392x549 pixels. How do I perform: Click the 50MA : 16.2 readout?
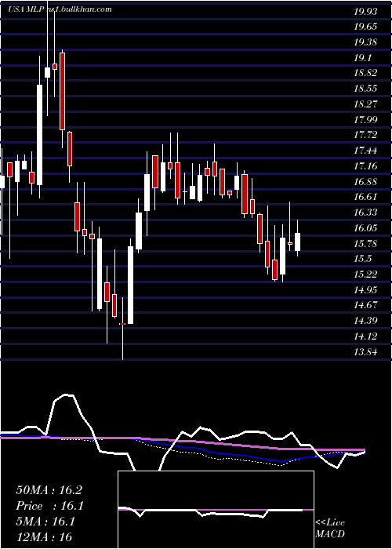click(49, 490)
